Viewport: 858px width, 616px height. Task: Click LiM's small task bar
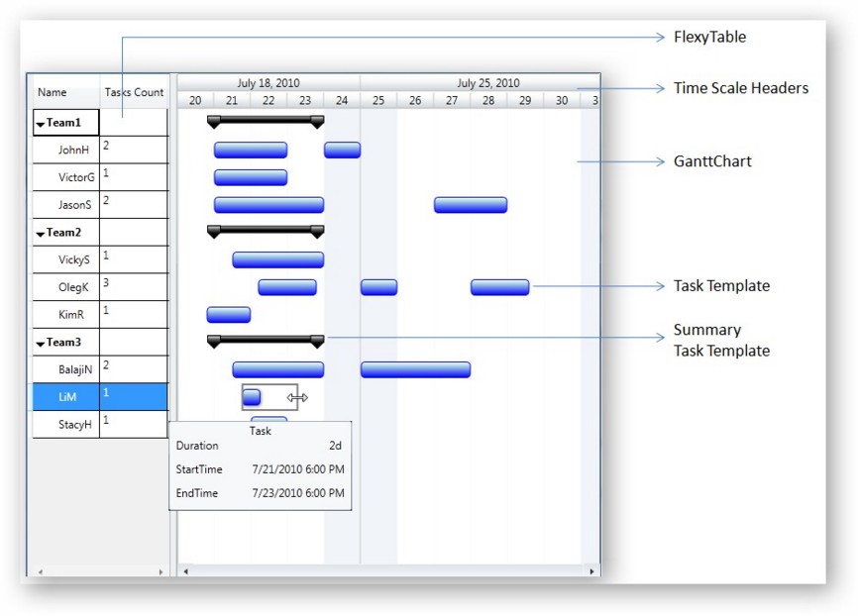point(252,397)
